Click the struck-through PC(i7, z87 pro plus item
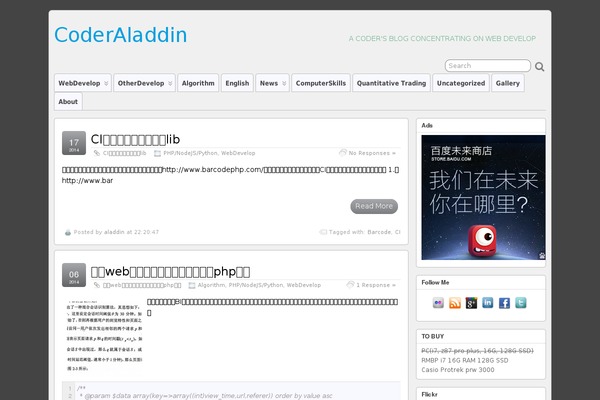 tap(477, 351)
